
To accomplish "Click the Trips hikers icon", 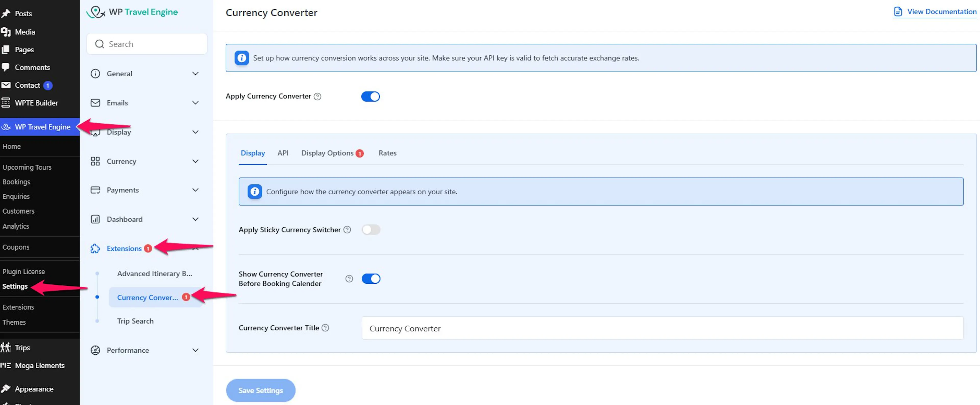I will click(x=6, y=348).
